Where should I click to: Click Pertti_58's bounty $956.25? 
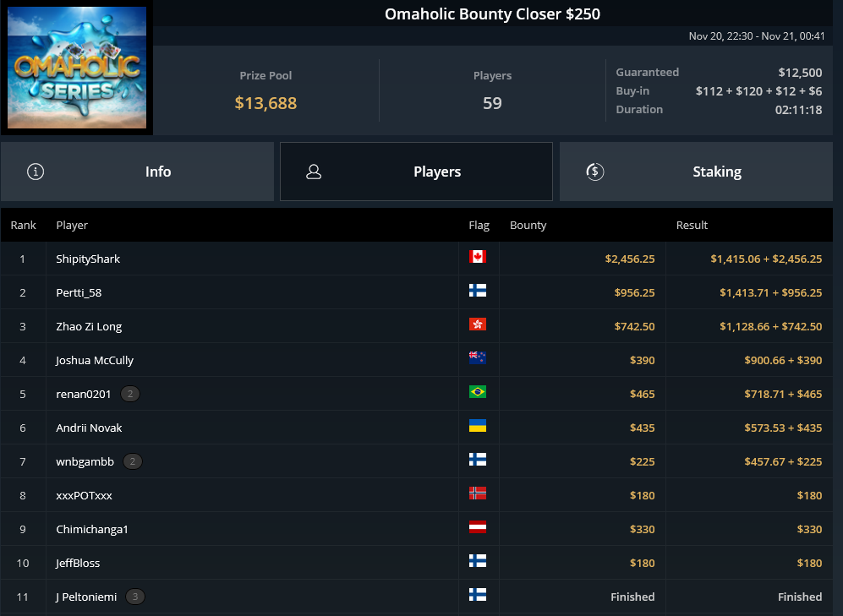[634, 292]
